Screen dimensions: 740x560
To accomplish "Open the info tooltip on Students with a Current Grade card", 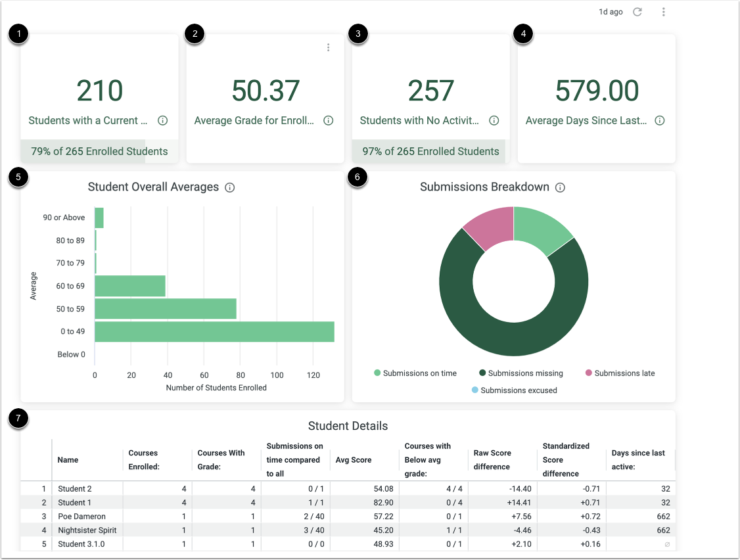I will [162, 120].
